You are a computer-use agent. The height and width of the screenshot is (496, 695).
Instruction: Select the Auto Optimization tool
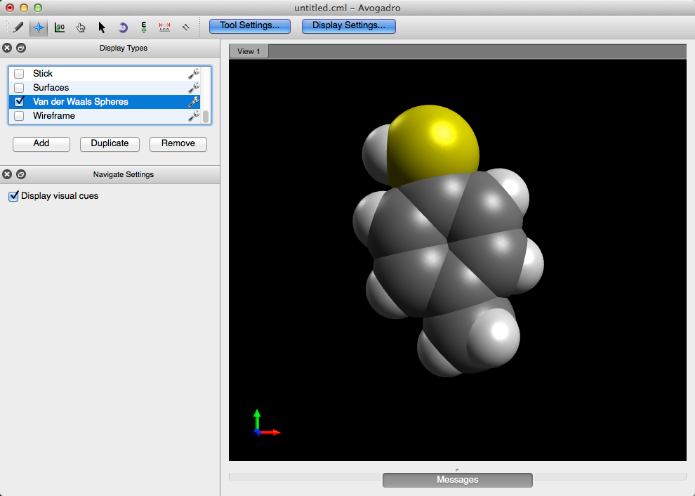[x=144, y=27]
